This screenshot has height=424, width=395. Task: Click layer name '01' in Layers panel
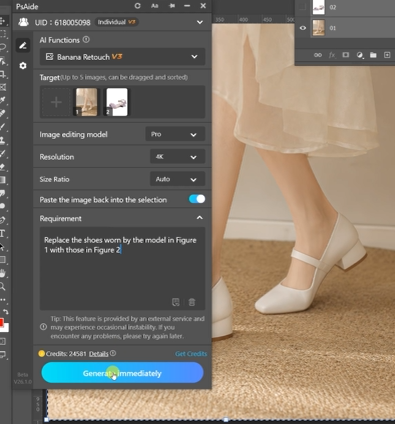tap(333, 28)
